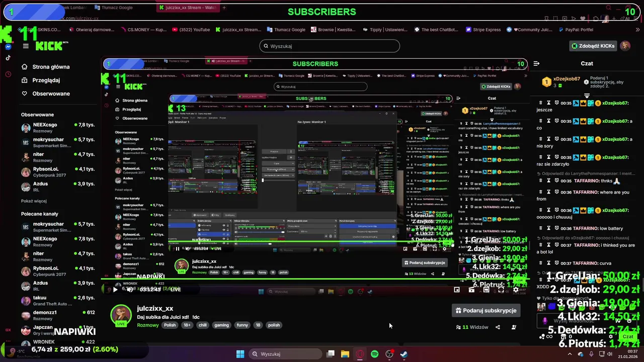Image resolution: width=644 pixels, height=362 pixels.
Task: Open the julczixx_xx LIVE avatar
Action: (x=121, y=315)
